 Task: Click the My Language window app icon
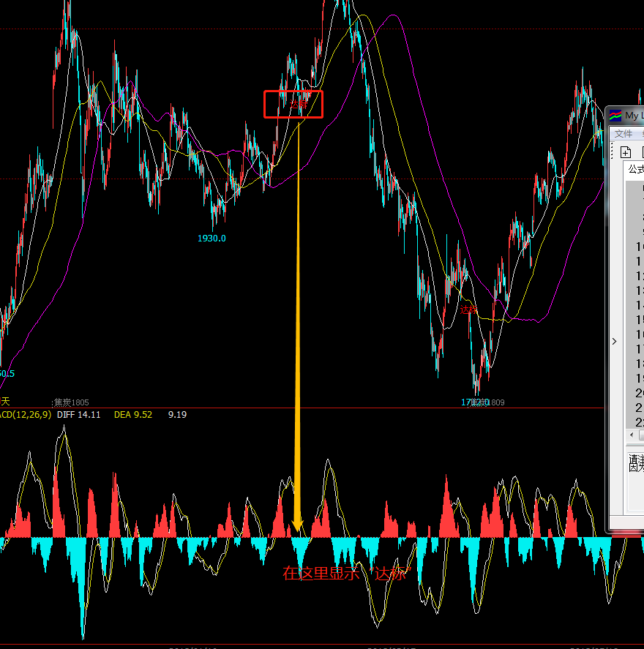(615, 116)
